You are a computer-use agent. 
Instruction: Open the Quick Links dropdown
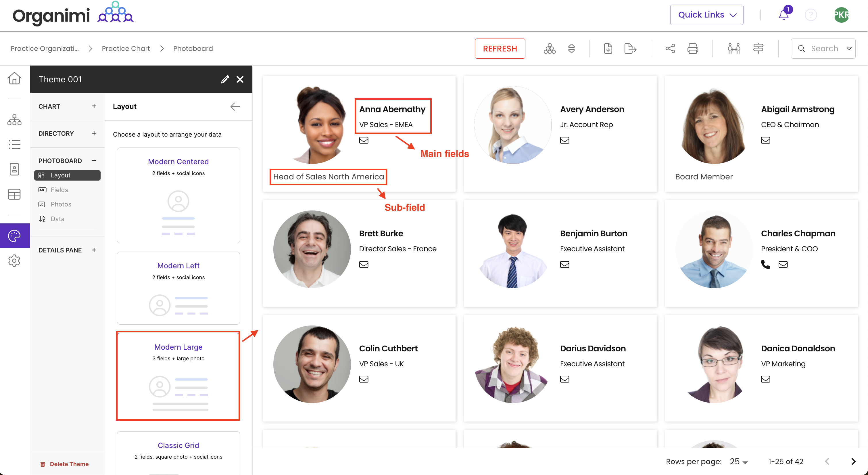706,15
